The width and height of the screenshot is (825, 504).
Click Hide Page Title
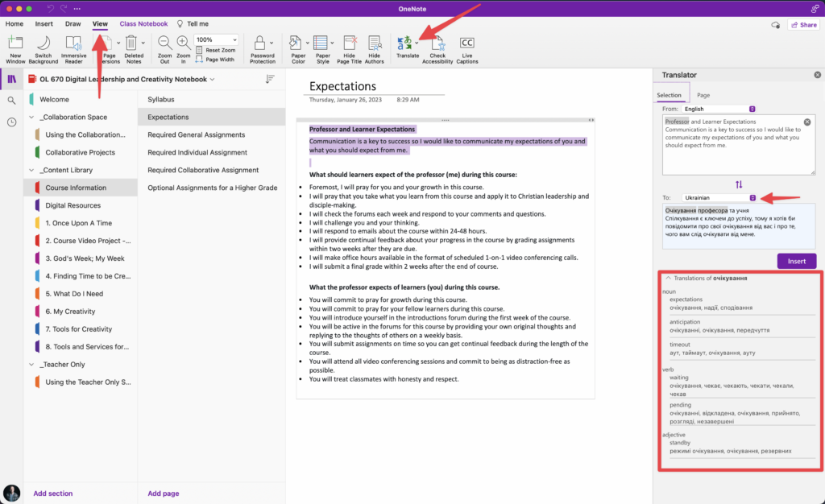[x=349, y=50]
